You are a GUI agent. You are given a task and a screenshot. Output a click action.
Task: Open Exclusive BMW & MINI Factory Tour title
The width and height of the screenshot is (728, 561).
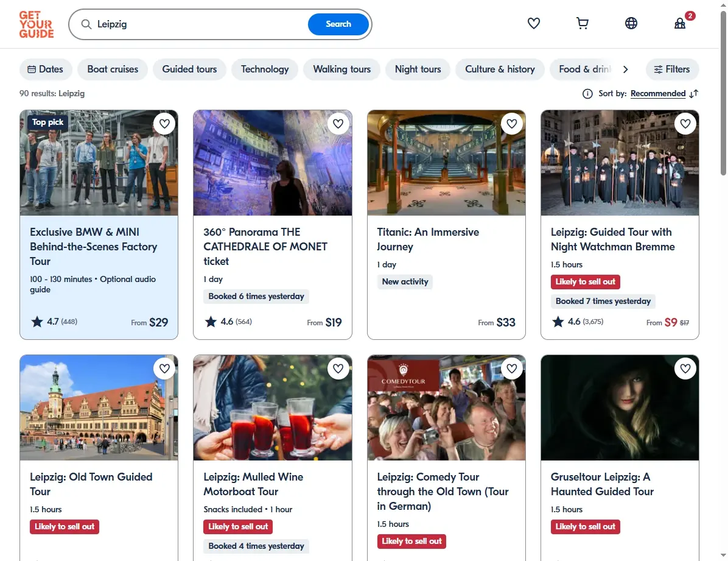[x=93, y=246]
